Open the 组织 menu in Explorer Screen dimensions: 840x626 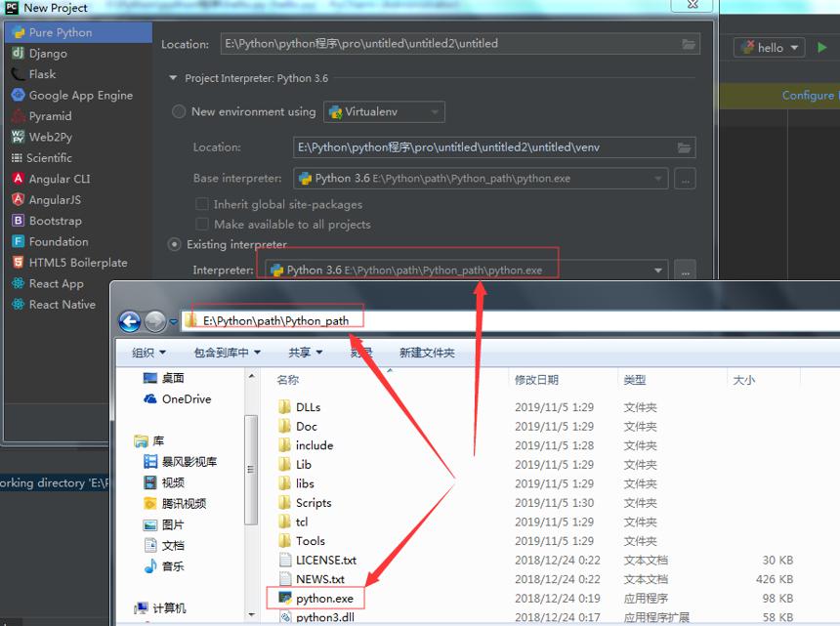click(x=148, y=353)
